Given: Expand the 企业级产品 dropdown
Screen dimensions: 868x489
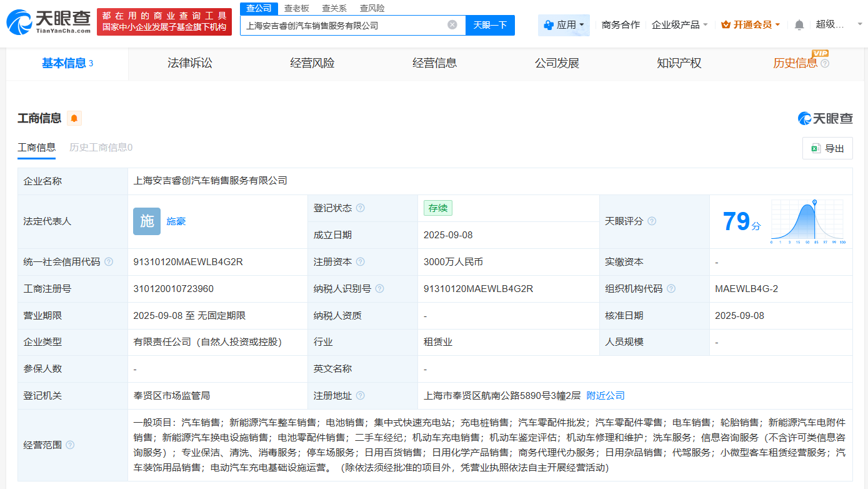Looking at the screenshot, I should (x=680, y=25).
